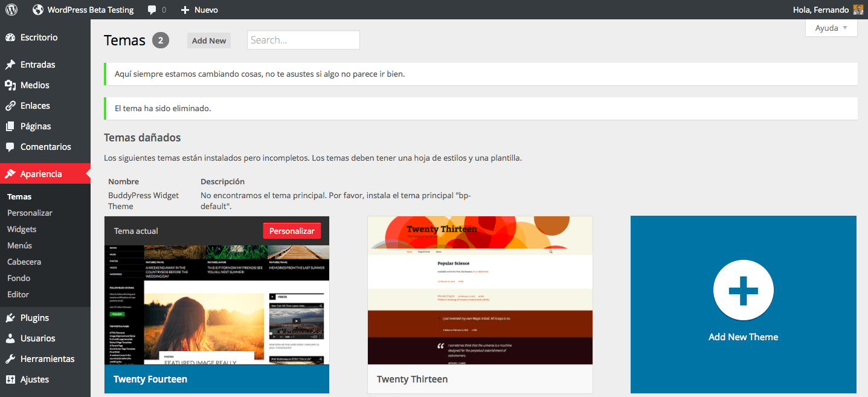
Task: Click the Entradas pushpin icon
Action: pyautogui.click(x=10, y=65)
